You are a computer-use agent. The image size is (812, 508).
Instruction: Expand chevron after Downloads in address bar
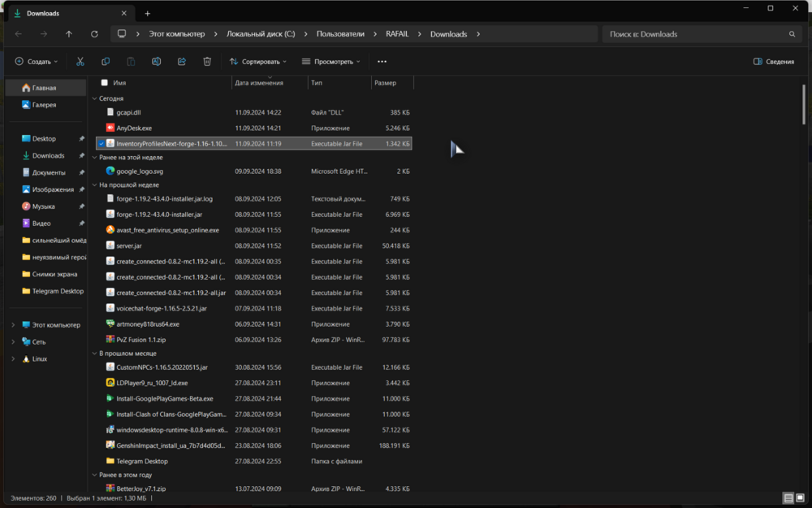coord(478,34)
